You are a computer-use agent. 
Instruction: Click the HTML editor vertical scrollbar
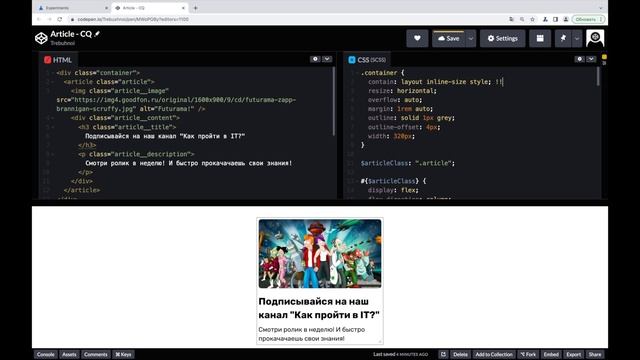point(334,101)
